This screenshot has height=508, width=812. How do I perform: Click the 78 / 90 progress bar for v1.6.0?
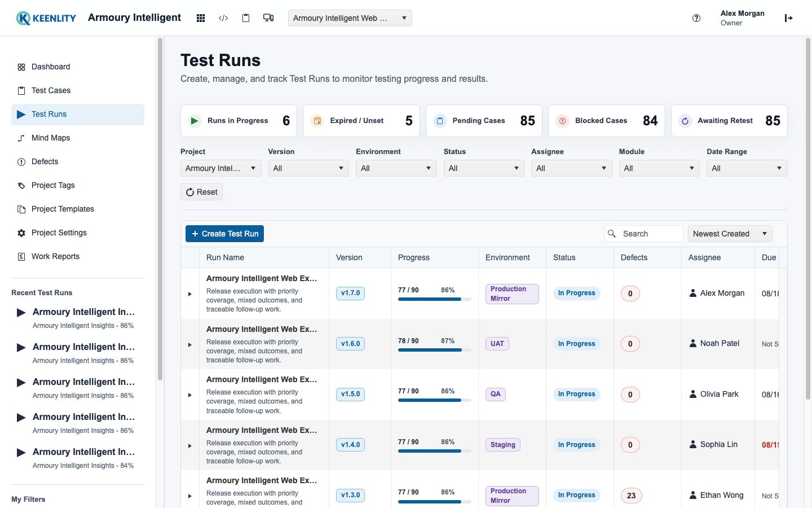[435, 350]
